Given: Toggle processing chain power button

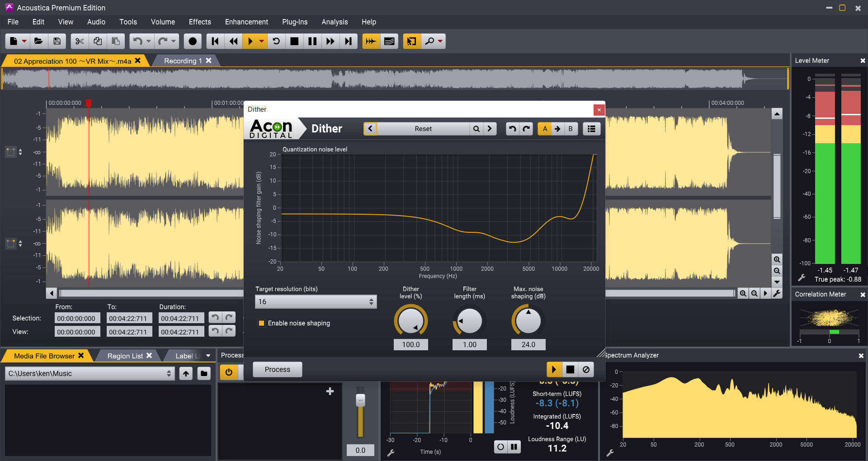Looking at the screenshot, I should (x=229, y=372).
